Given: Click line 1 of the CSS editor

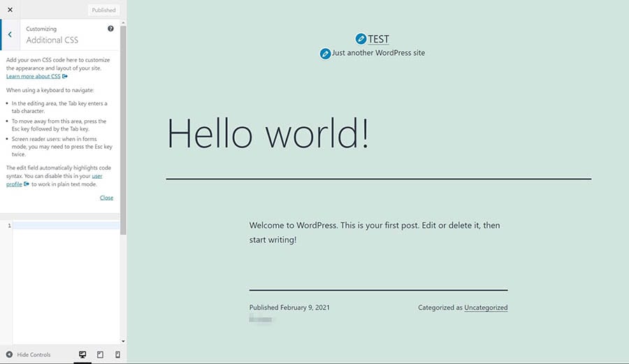Looking at the screenshot, I should tap(66, 226).
